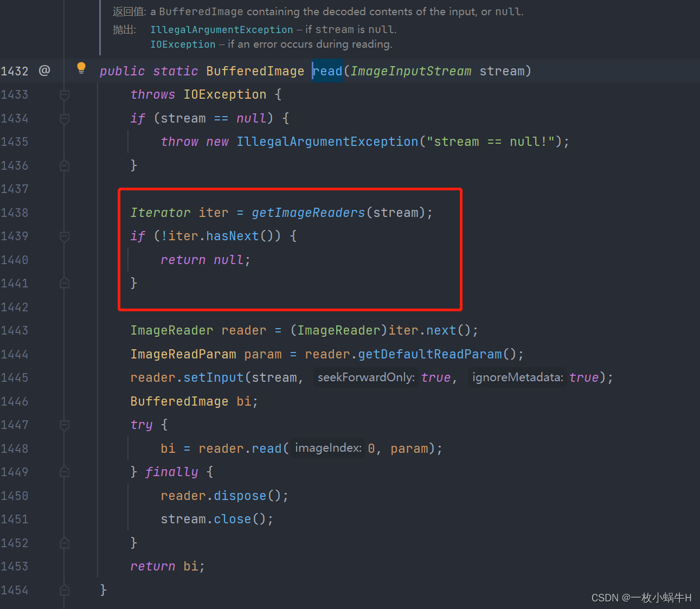Image resolution: width=700 pixels, height=609 pixels.
Task: Collapse the if block fold at line 1434
Action: coord(65,119)
